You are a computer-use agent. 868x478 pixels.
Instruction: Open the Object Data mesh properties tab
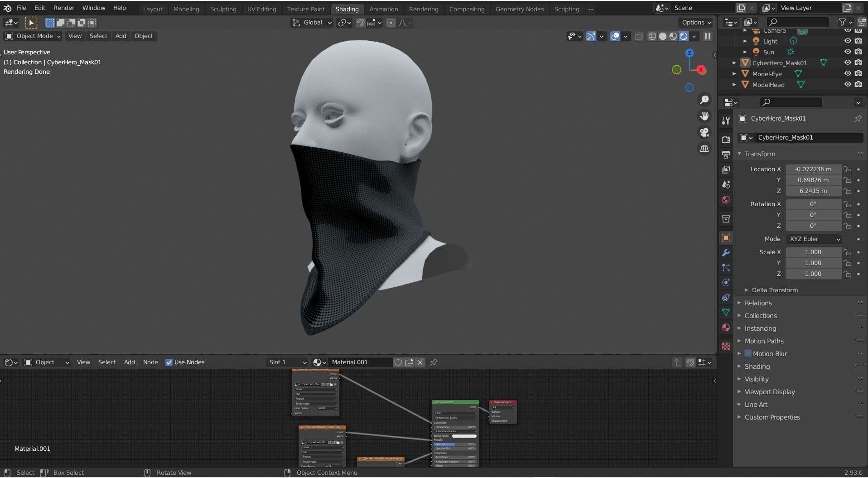(726, 312)
